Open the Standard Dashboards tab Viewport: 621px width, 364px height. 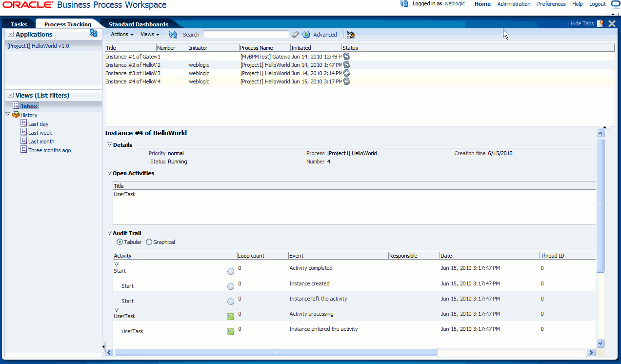[139, 24]
